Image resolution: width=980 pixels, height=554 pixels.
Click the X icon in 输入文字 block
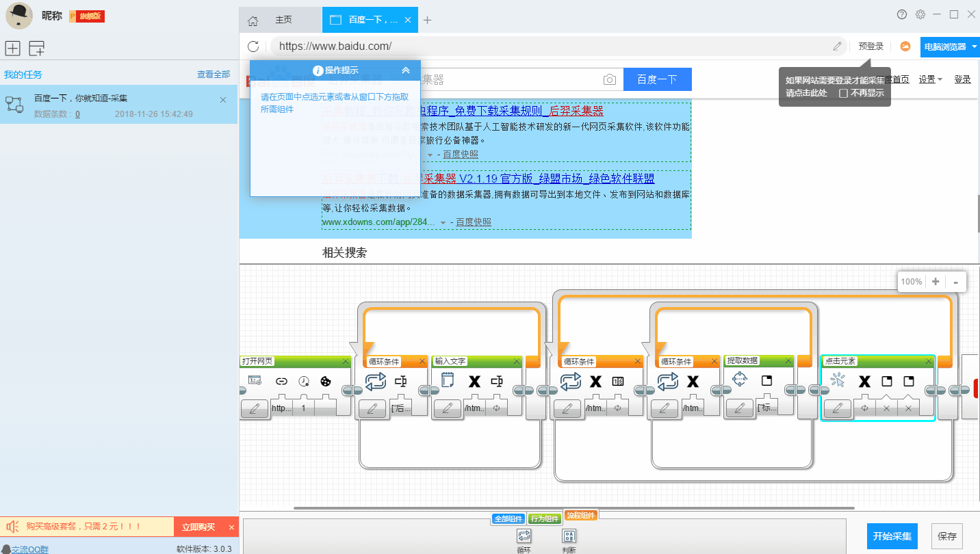474,381
